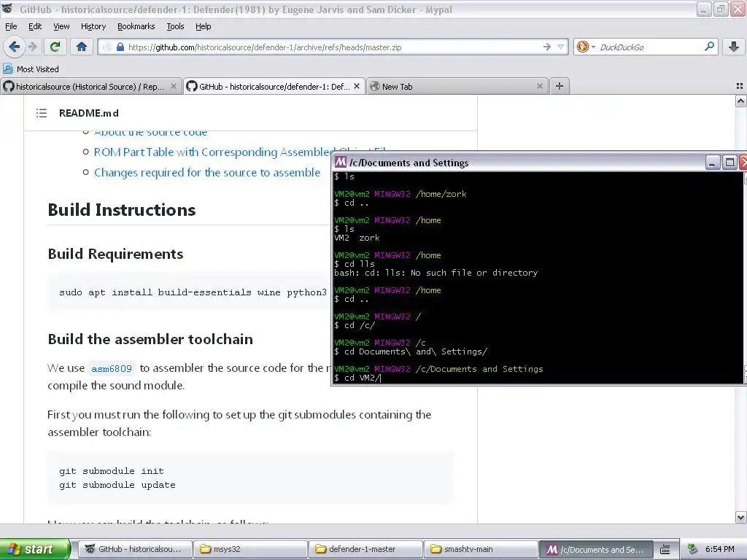Switch to the GitHub defender-1 tab
The height and width of the screenshot is (560, 747).
(x=274, y=86)
